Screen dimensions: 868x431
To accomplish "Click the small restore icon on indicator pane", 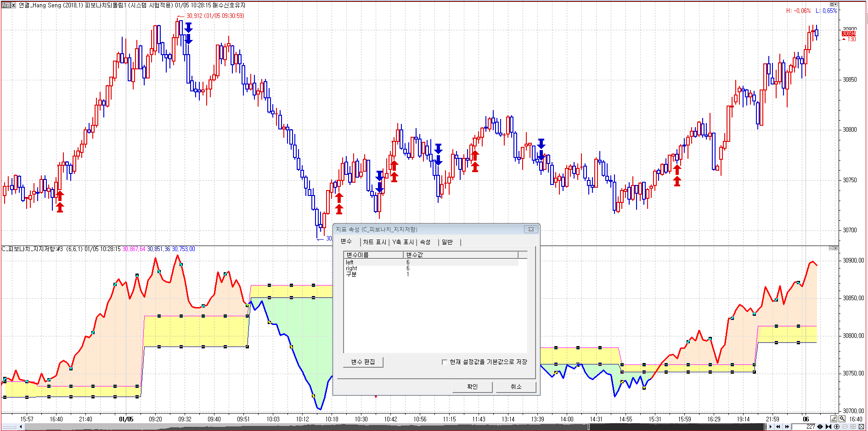I will pos(831,248).
